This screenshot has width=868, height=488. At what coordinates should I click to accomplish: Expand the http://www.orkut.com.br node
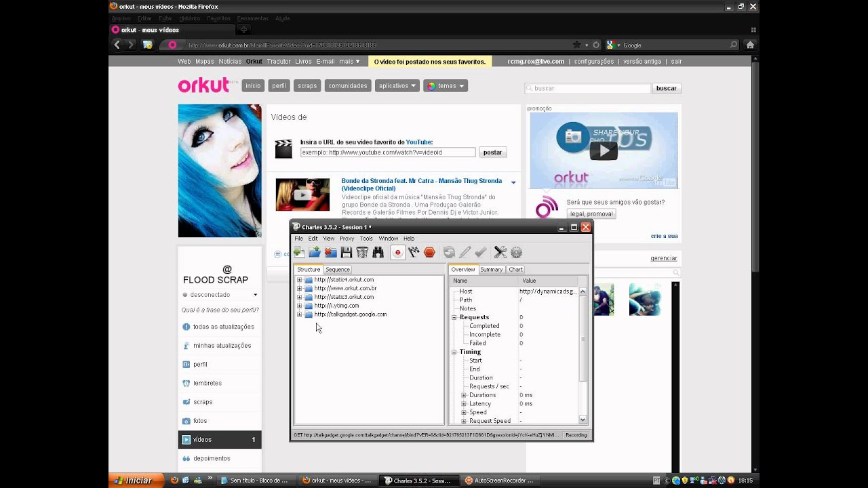click(299, 289)
